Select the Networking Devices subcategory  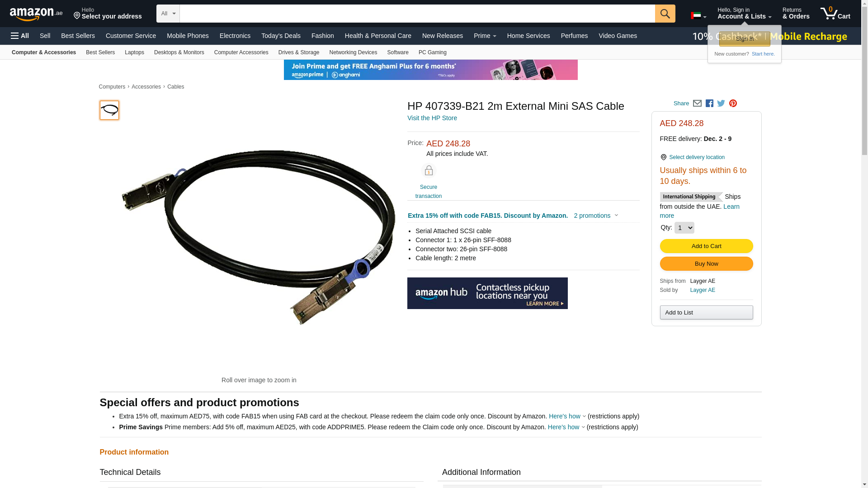point(353,52)
